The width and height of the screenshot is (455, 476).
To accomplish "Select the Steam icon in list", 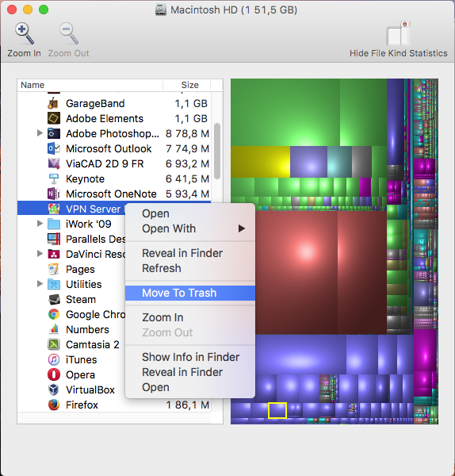I will click(x=54, y=299).
